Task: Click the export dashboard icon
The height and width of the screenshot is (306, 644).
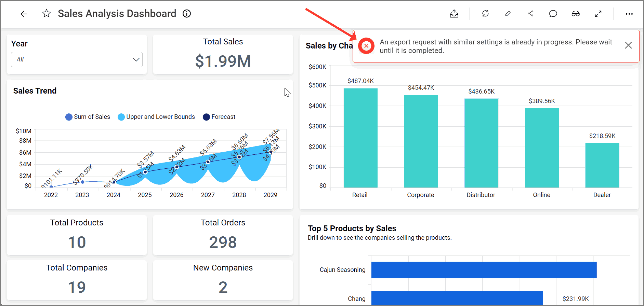Action: (x=454, y=14)
